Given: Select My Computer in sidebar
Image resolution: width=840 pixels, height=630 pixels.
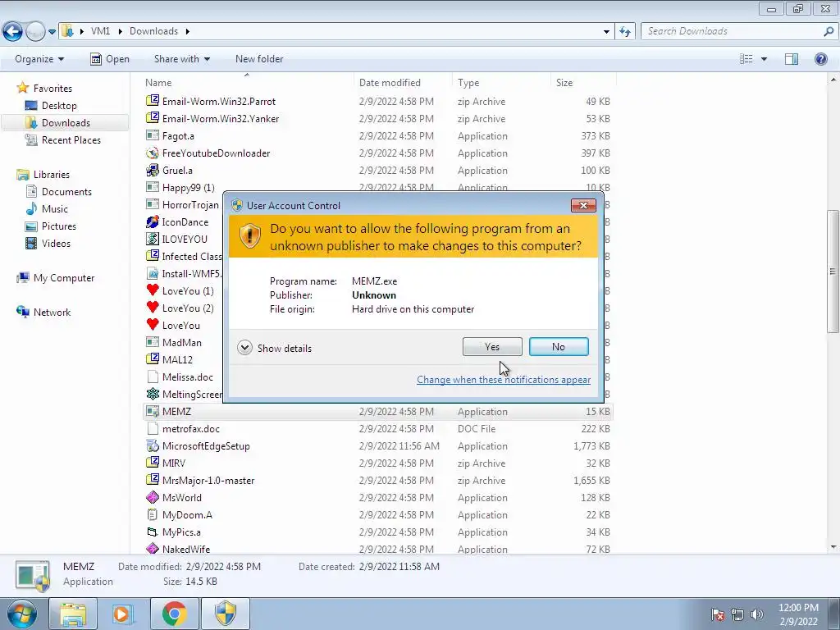Looking at the screenshot, I should tap(56, 278).
